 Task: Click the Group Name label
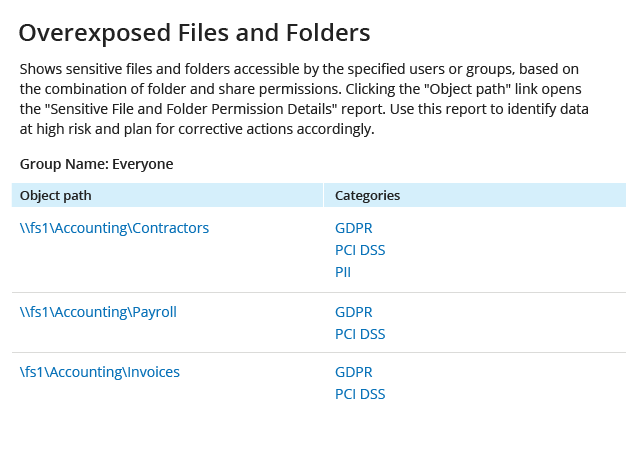(64, 164)
